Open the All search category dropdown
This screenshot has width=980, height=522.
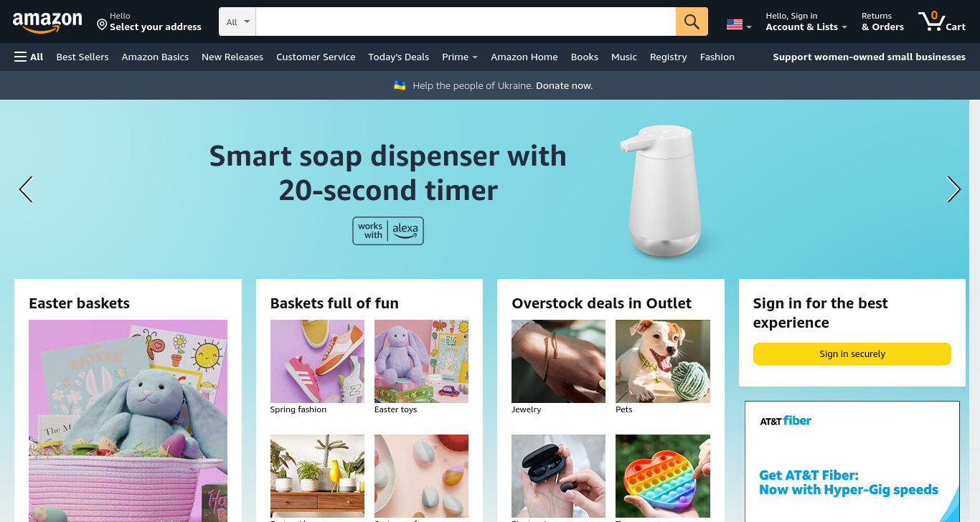(237, 22)
